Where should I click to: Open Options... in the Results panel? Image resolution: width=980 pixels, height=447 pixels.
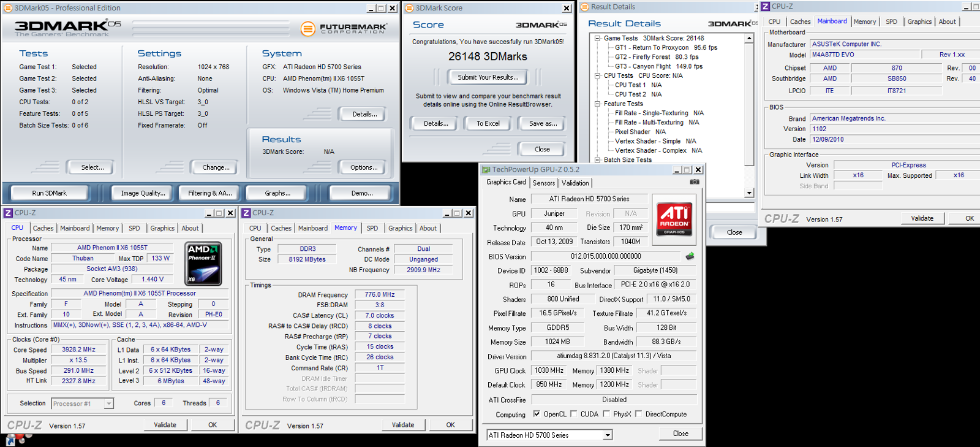click(363, 167)
